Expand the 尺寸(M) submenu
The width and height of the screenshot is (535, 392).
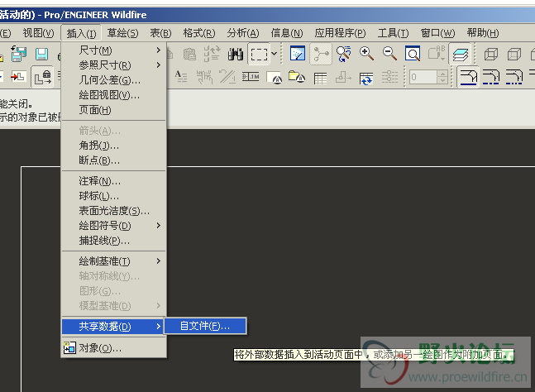coord(114,50)
